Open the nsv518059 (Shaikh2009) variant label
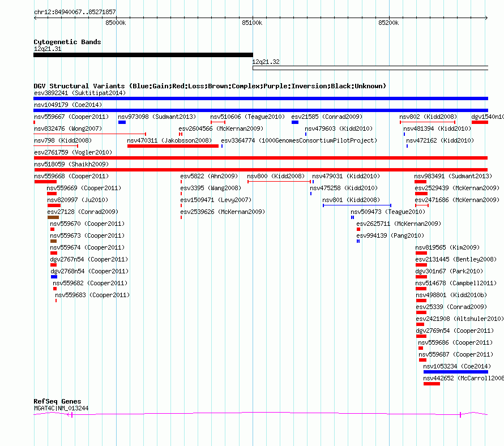This screenshot has width=504, height=446. click(x=71, y=164)
